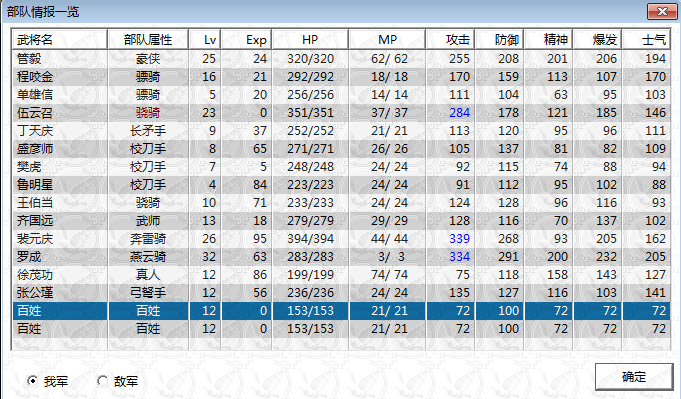The image size is (681, 399).
Task: Select the 单雄信 row
Action: pyautogui.click(x=341, y=95)
